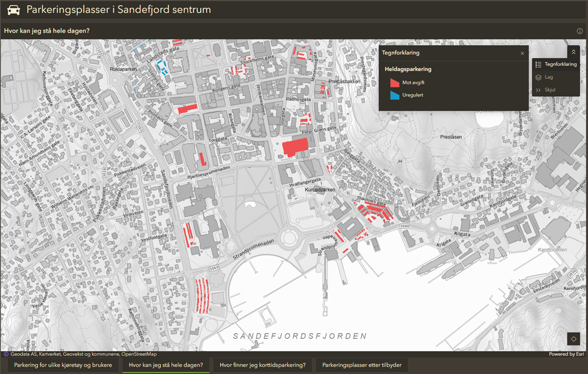Screen dimensions: 588x374
Task: Click the blue parking area near Landstads gate
Action: [161, 66]
